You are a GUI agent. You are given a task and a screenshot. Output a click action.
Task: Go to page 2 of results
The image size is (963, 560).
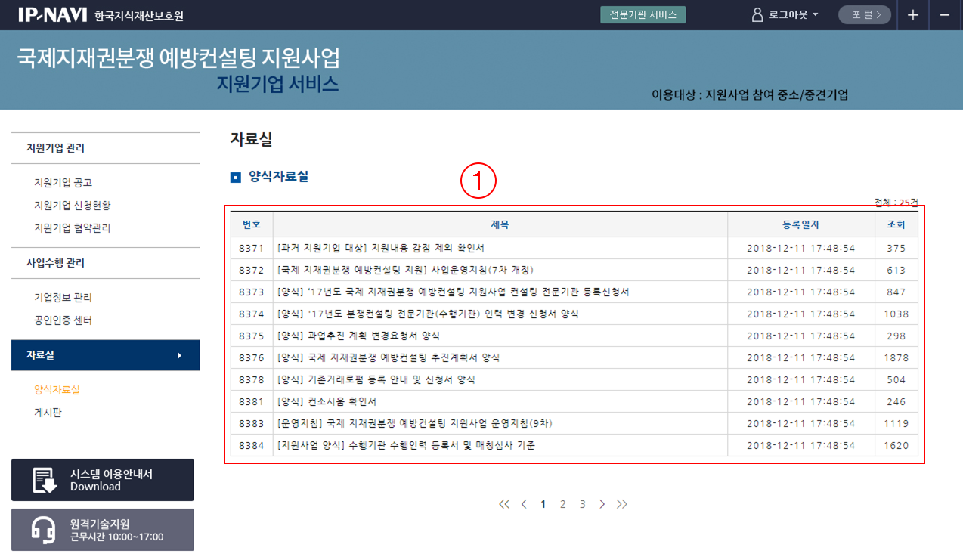[x=562, y=504]
